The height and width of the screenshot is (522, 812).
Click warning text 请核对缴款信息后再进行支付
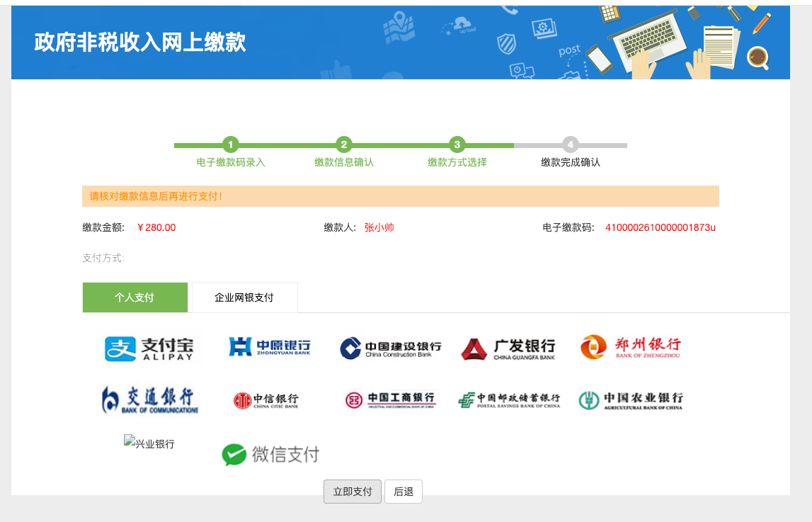pos(155,196)
